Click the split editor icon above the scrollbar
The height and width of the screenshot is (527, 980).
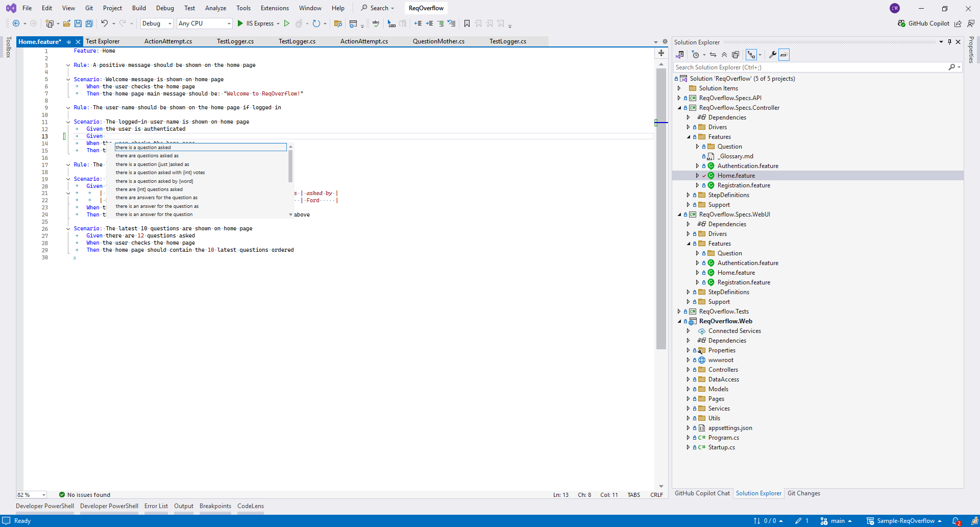coord(661,53)
